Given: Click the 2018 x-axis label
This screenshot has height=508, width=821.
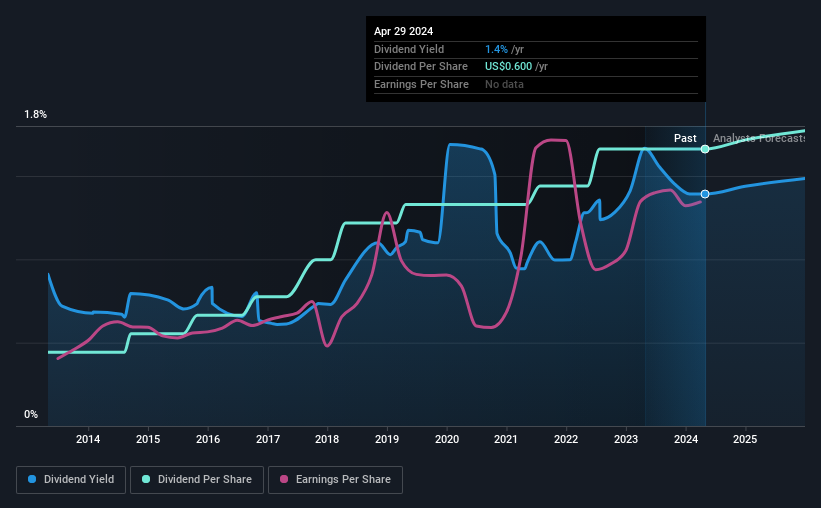Looking at the screenshot, I should point(327,439).
